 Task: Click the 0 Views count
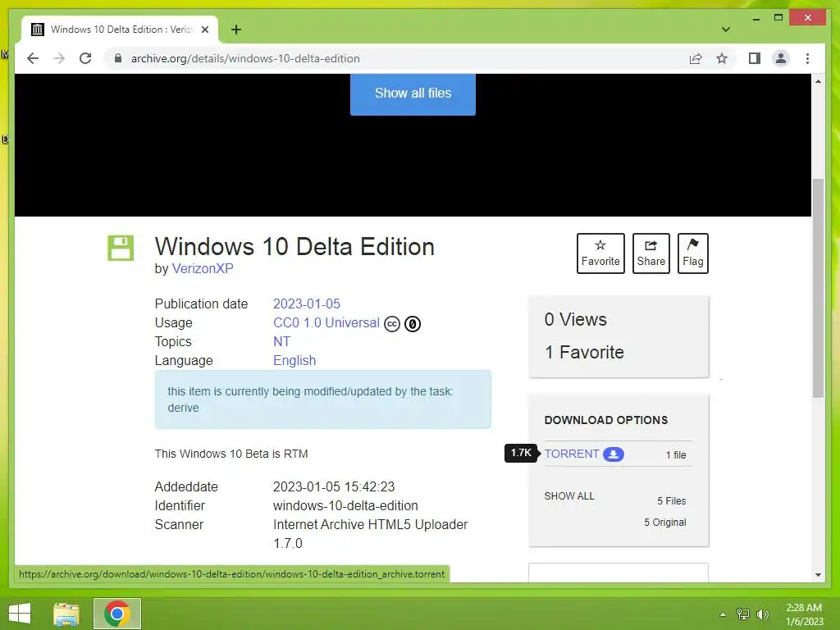(x=576, y=319)
